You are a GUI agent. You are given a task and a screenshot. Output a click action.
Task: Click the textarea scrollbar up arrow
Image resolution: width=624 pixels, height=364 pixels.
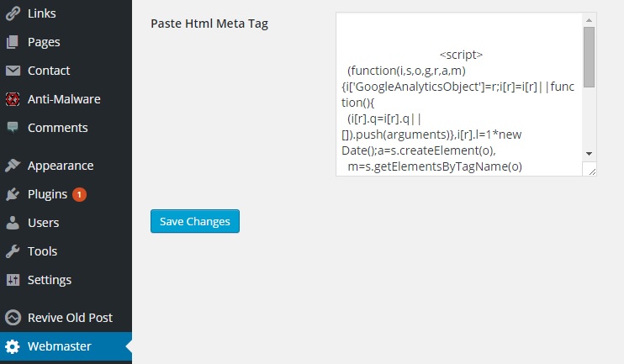(x=589, y=19)
